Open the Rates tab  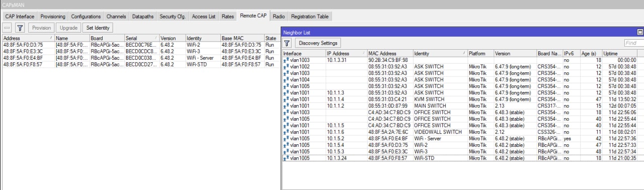coord(228,17)
